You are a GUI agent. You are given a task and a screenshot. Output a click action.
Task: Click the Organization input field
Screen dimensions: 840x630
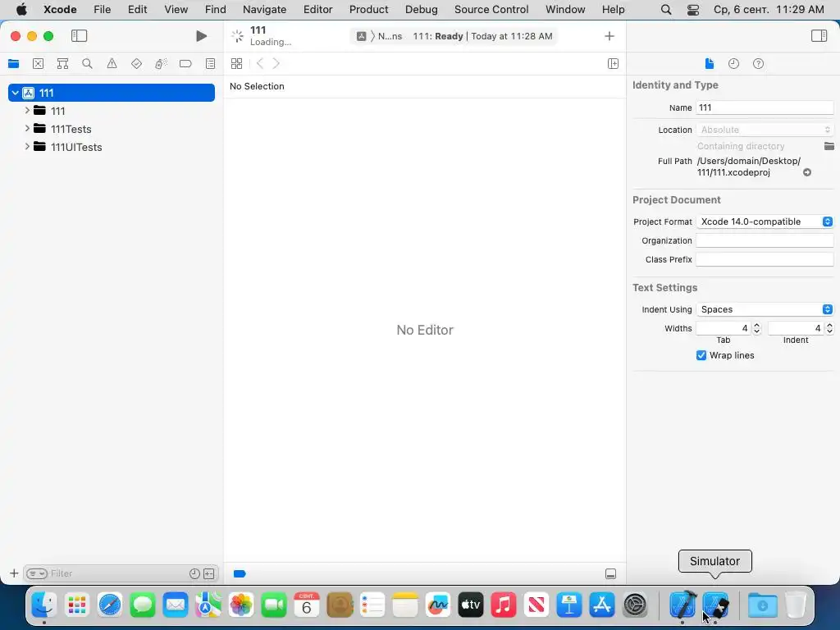click(765, 240)
